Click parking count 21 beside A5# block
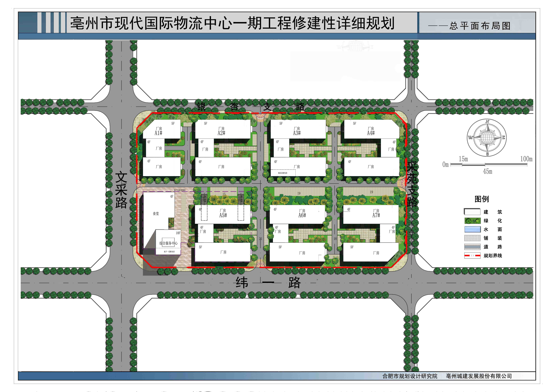Image resolution: width=554 pixels, height=392 pixels. click(261, 239)
